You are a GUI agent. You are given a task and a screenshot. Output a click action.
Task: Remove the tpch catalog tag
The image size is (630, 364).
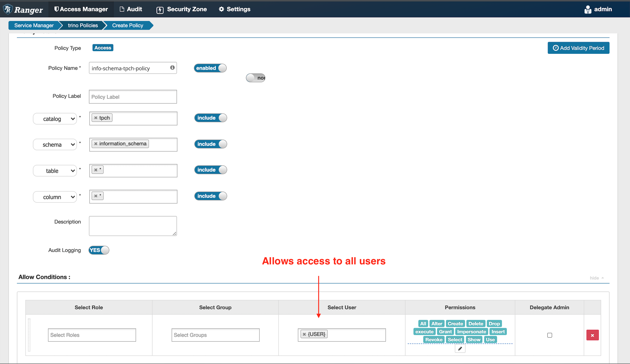[96, 118]
